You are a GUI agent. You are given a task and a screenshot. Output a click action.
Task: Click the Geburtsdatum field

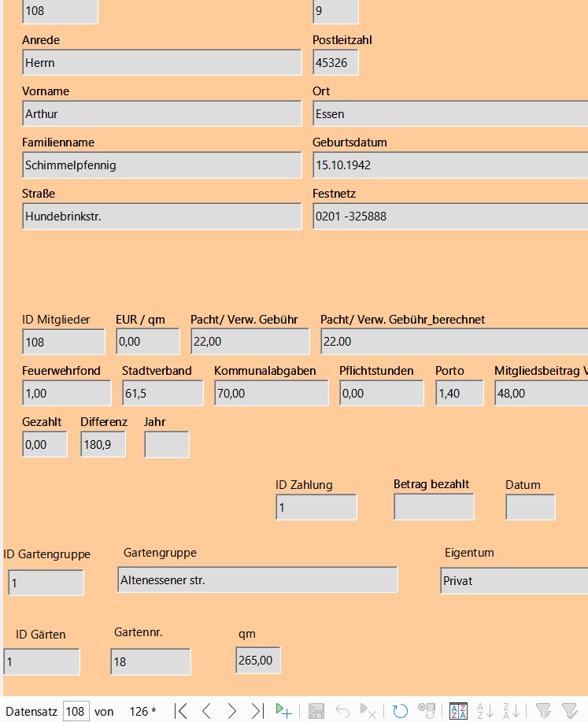click(x=449, y=165)
